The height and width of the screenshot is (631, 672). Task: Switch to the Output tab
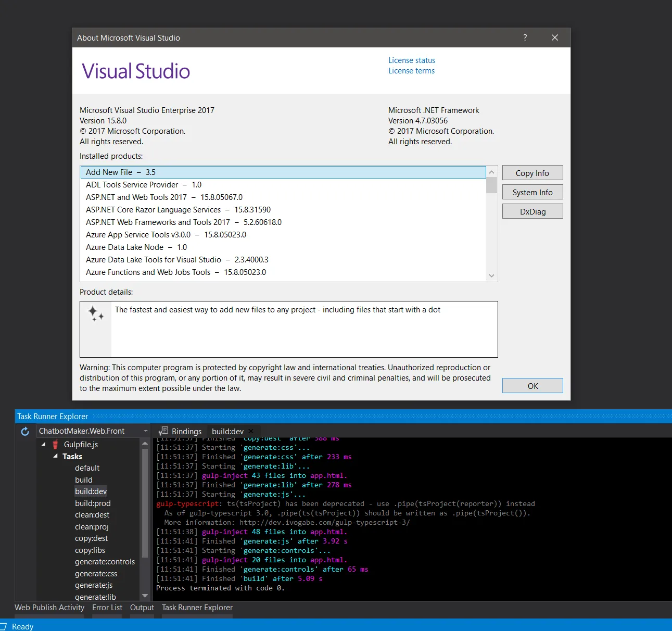(142, 608)
